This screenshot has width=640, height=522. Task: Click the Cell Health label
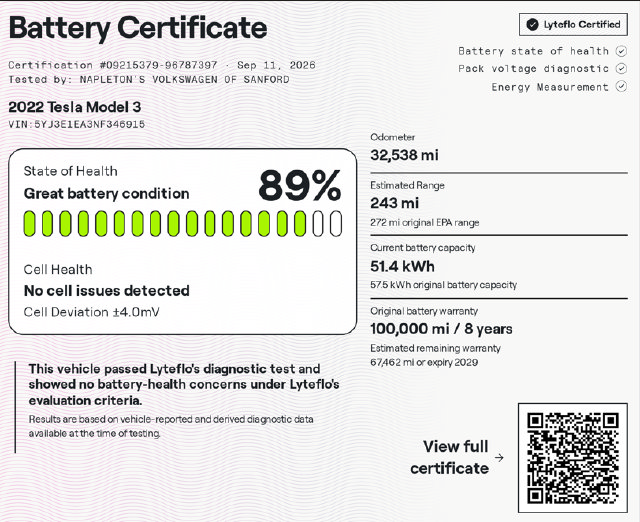[58, 269]
